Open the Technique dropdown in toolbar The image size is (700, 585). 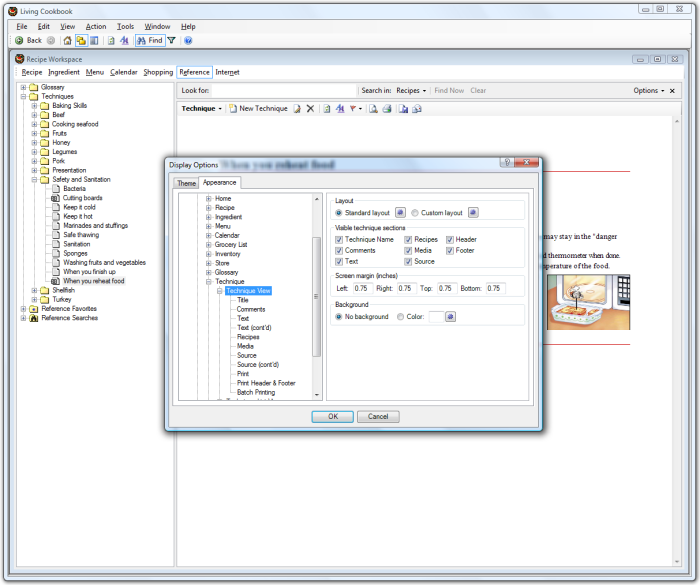click(x=201, y=109)
